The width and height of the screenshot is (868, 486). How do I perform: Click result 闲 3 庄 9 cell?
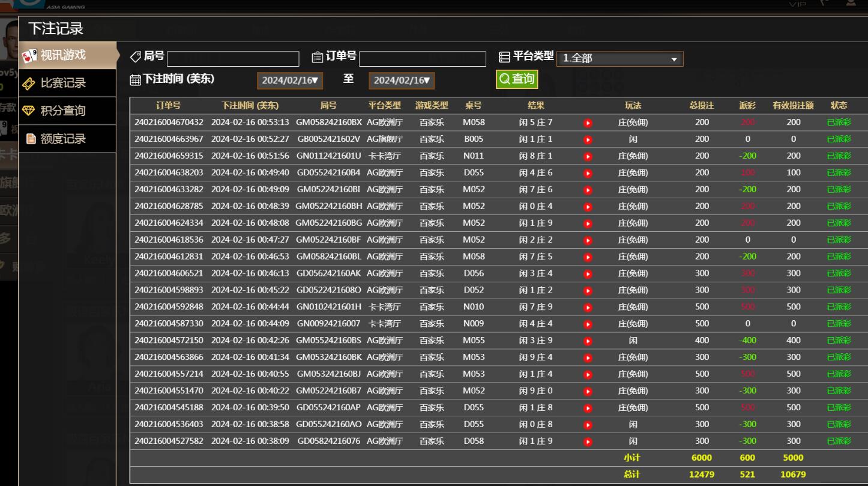coord(535,341)
